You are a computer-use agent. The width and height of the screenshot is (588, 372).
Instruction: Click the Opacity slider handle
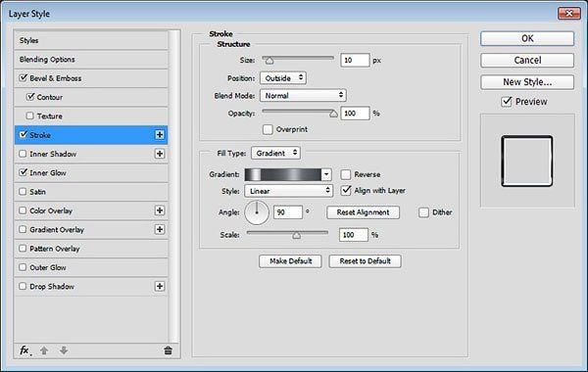[333, 114]
